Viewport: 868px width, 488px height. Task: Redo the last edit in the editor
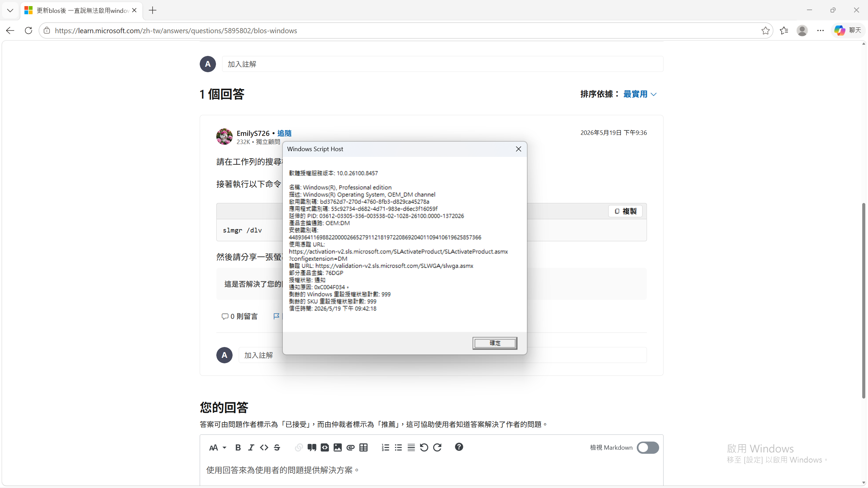coord(437,448)
